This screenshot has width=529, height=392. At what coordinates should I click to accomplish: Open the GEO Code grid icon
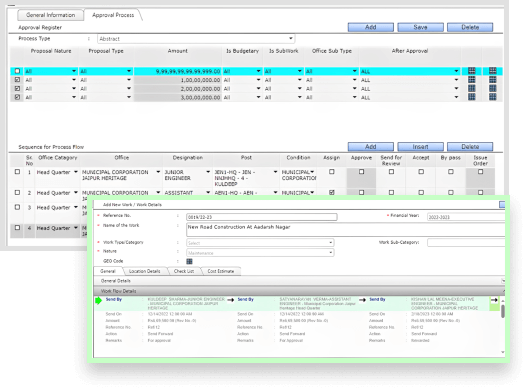pyautogui.click(x=189, y=261)
